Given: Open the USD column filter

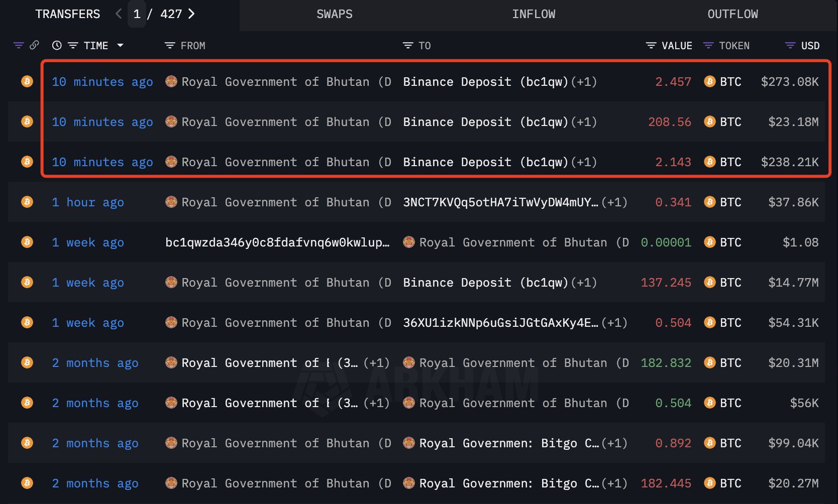Looking at the screenshot, I should point(790,46).
